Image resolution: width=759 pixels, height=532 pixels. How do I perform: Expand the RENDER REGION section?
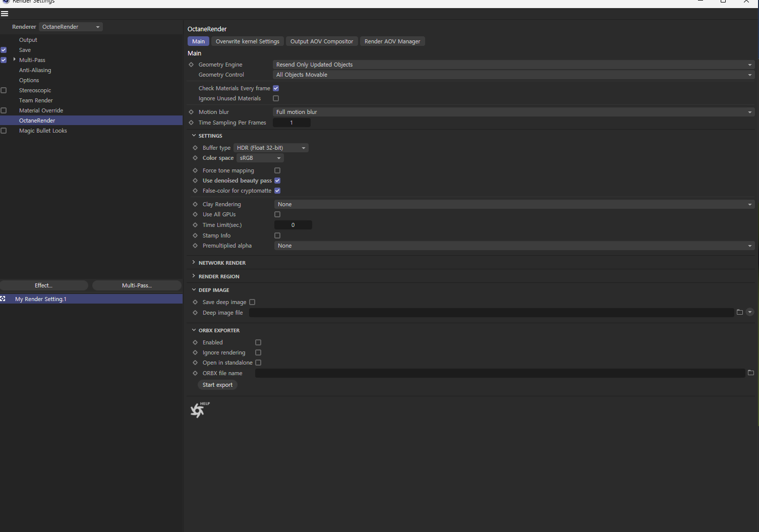(x=194, y=276)
